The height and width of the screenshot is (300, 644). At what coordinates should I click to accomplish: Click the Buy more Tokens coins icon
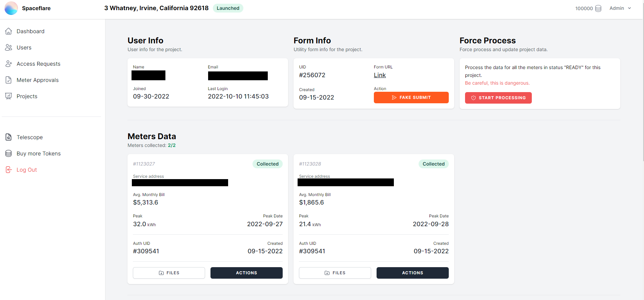[x=9, y=153]
